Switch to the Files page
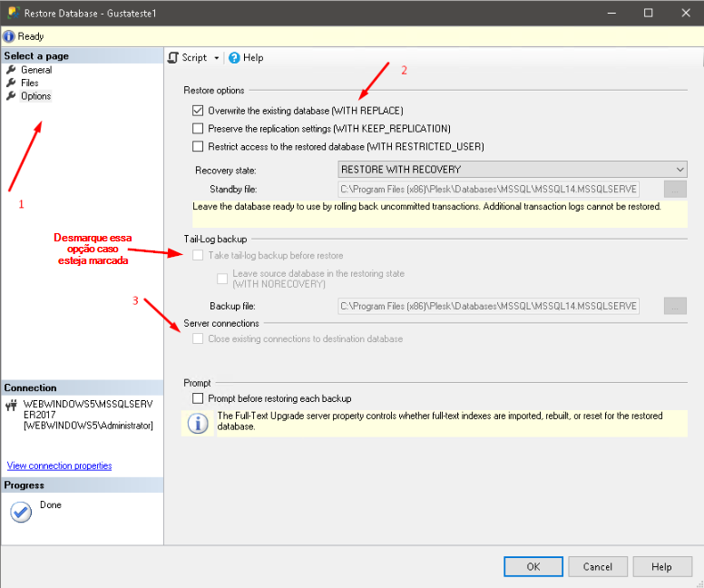Viewport: 704px width, 588px height. [x=30, y=83]
